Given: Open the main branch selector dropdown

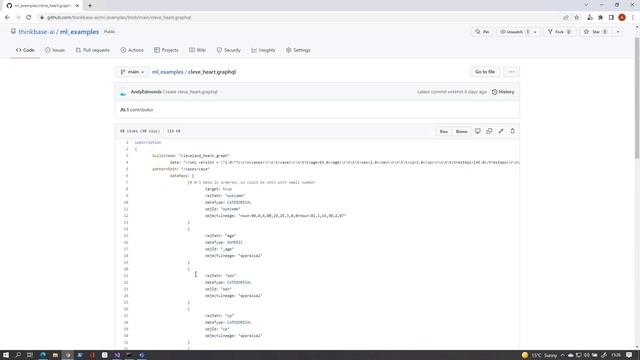Looking at the screenshot, I should pos(132,72).
